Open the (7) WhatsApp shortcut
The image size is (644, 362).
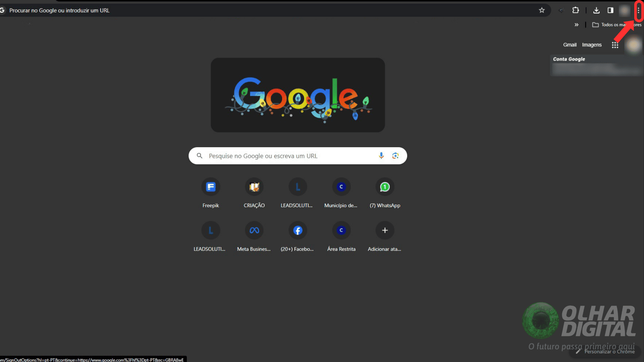(385, 193)
